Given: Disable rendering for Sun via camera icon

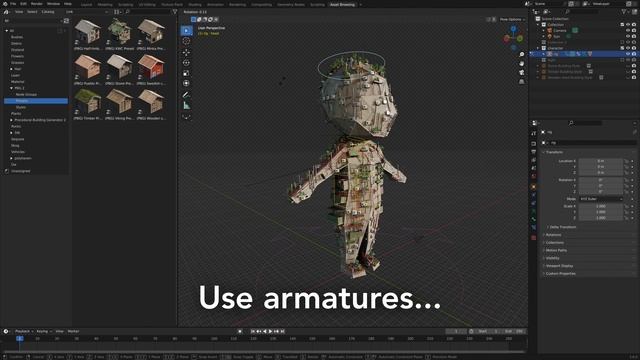Looking at the screenshot, I should [634, 36].
